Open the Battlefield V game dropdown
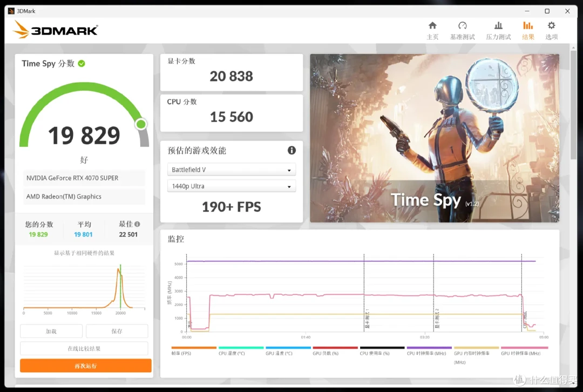The height and width of the screenshot is (392, 583). pos(231,170)
